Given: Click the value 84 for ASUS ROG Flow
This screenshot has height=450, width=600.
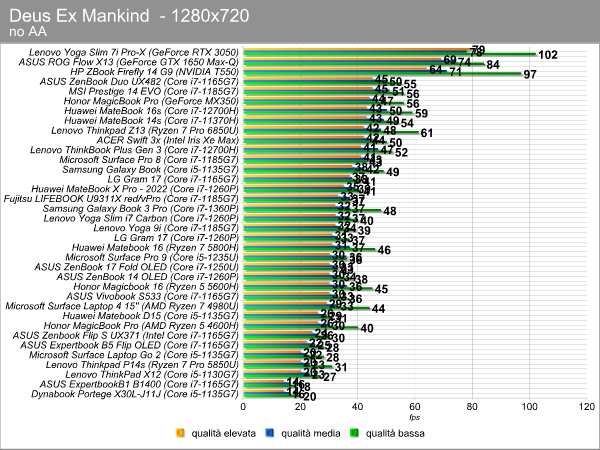Looking at the screenshot, I should coord(493,65).
